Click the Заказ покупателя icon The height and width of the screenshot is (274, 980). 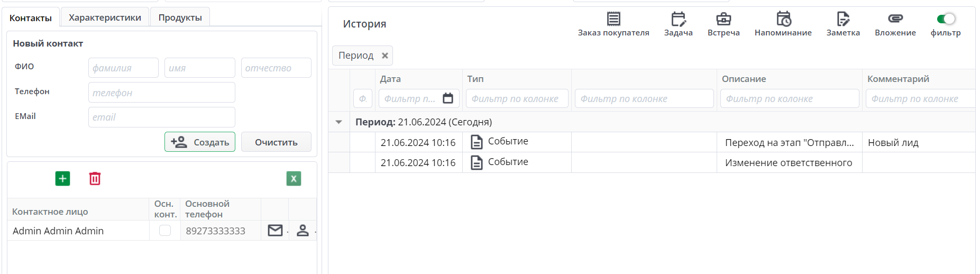click(x=613, y=19)
